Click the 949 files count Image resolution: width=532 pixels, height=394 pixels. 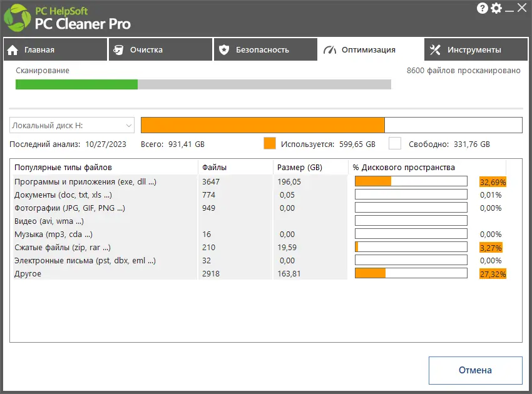208,208
